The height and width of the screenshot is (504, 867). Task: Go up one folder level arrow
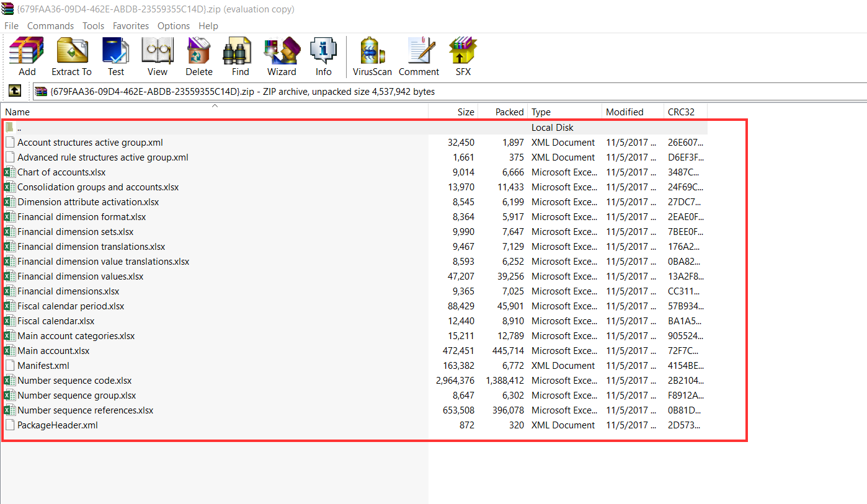point(15,91)
